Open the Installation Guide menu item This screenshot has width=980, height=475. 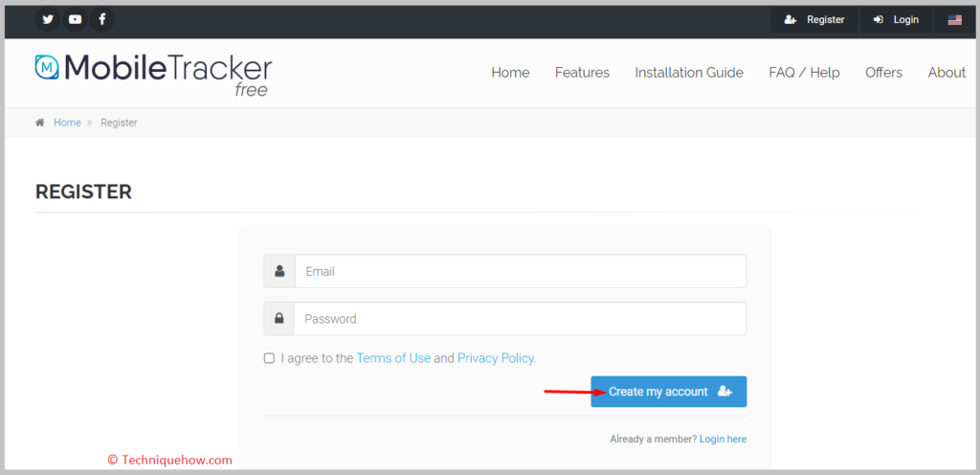tap(689, 73)
